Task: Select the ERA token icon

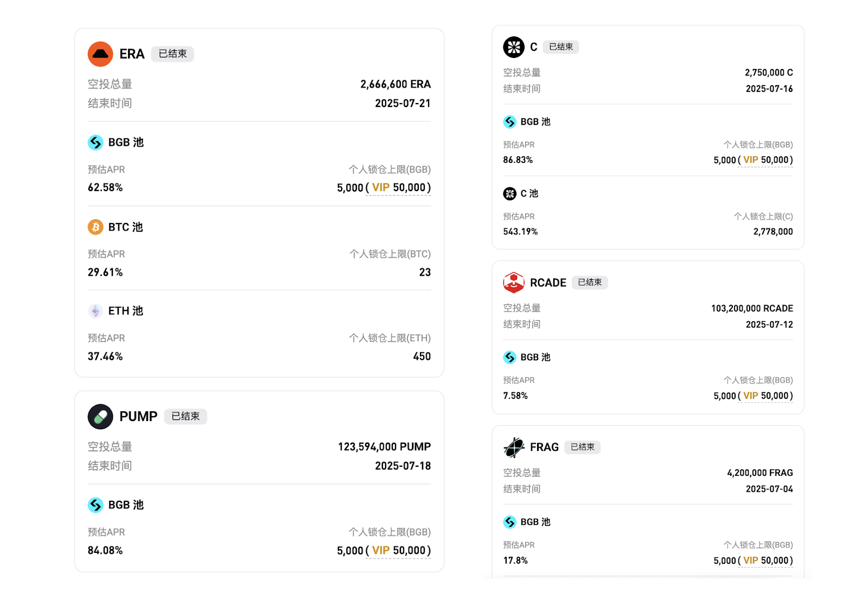Action: click(100, 54)
